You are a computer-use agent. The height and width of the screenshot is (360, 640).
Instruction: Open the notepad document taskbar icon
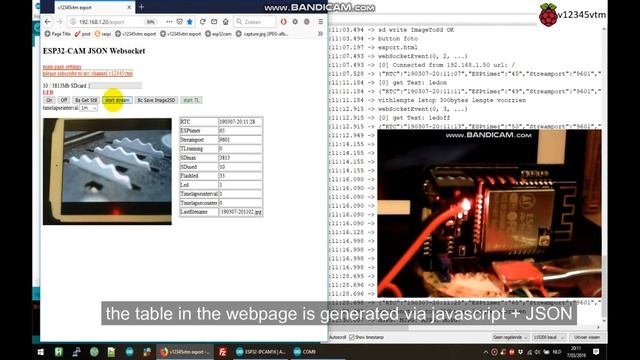pos(111,352)
